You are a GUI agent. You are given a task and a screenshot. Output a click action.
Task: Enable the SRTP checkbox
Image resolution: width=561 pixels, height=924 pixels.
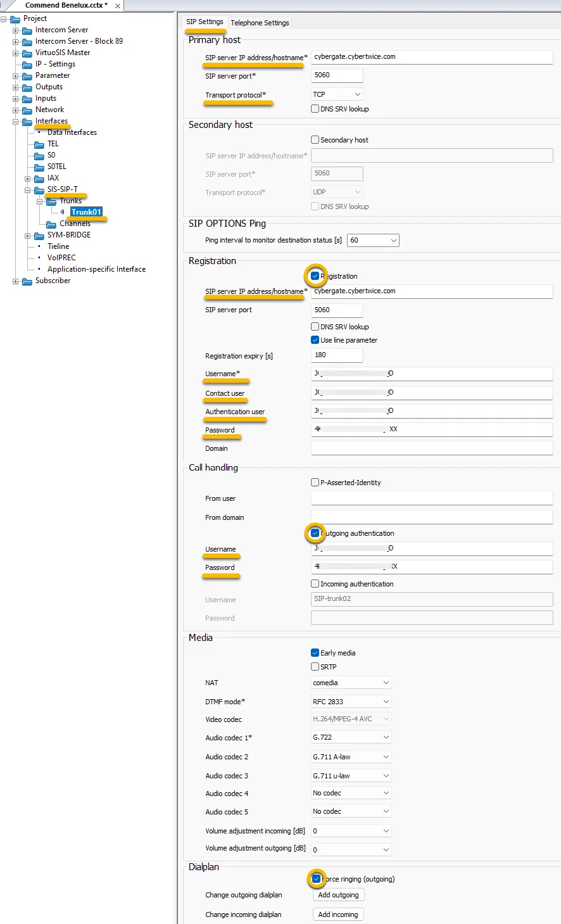pyautogui.click(x=315, y=667)
